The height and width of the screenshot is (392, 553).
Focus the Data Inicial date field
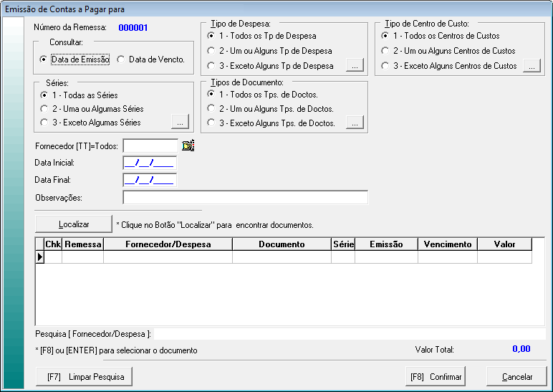[x=150, y=163]
